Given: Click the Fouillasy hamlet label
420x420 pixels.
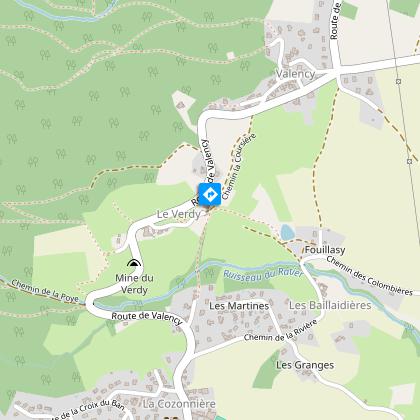Looking at the screenshot, I should tap(325, 250).
